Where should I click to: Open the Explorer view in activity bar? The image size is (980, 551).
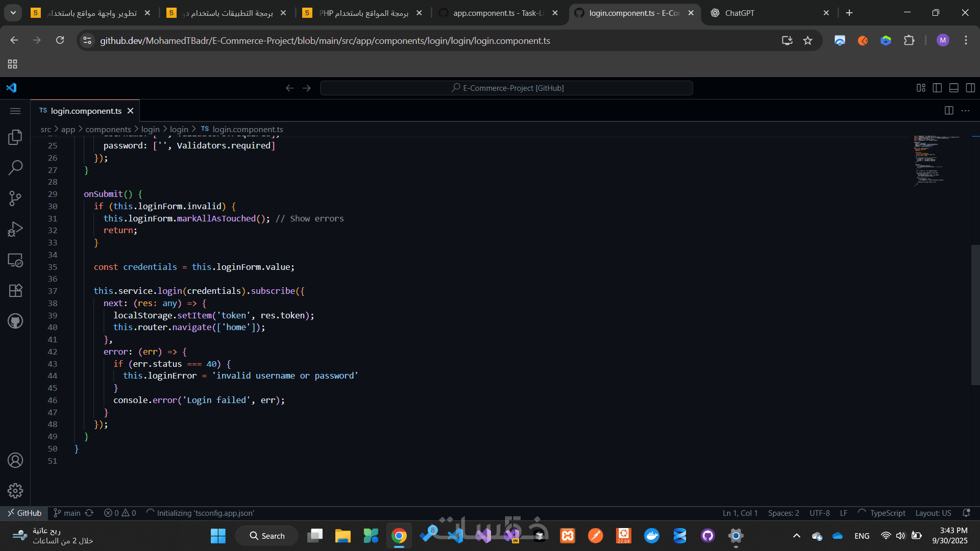(15, 137)
